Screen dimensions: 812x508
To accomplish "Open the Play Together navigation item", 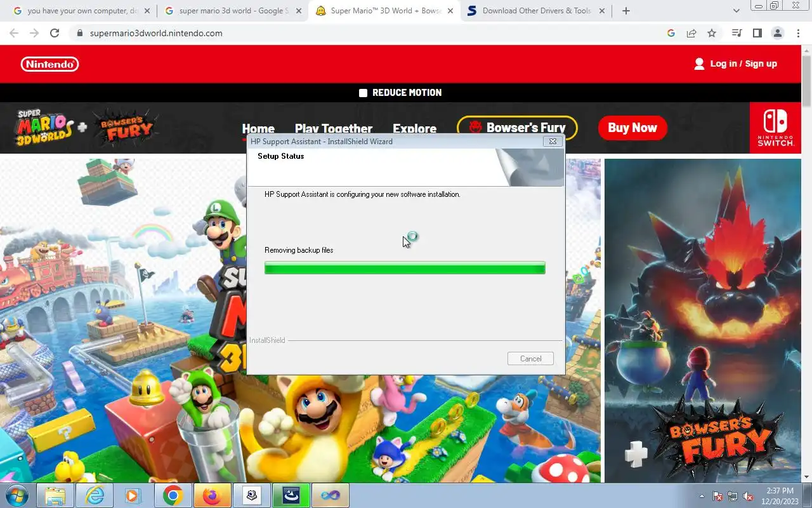I will (334, 128).
